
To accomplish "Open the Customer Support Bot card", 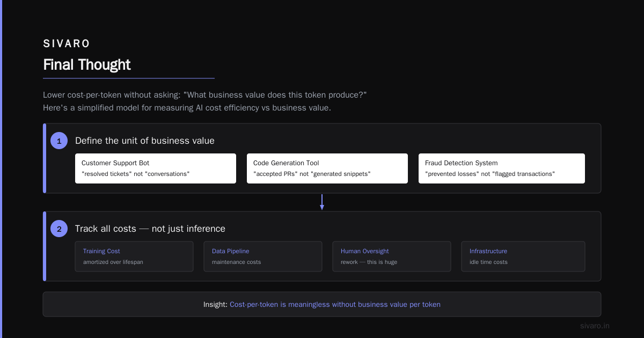I will pos(156,168).
